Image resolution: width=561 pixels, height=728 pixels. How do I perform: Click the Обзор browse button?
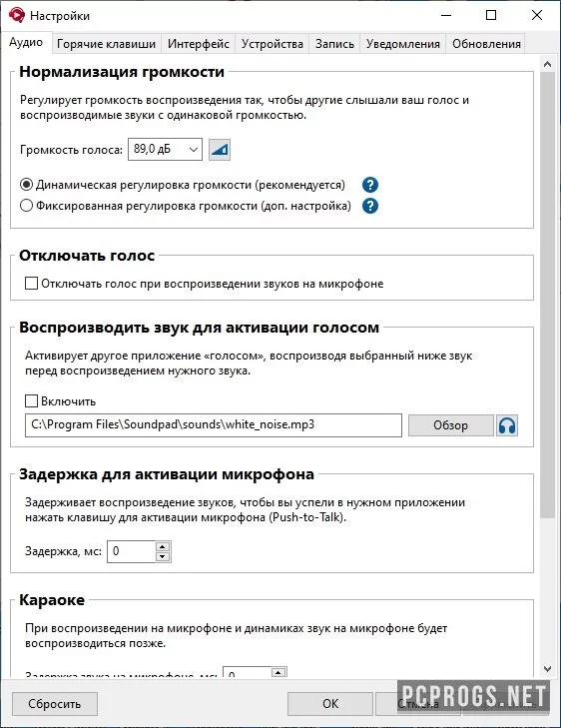(450, 425)
